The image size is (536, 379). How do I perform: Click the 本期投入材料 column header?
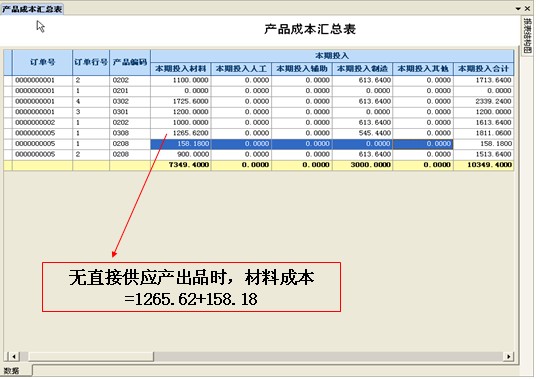pyautogui.click(x=181, y=69)
